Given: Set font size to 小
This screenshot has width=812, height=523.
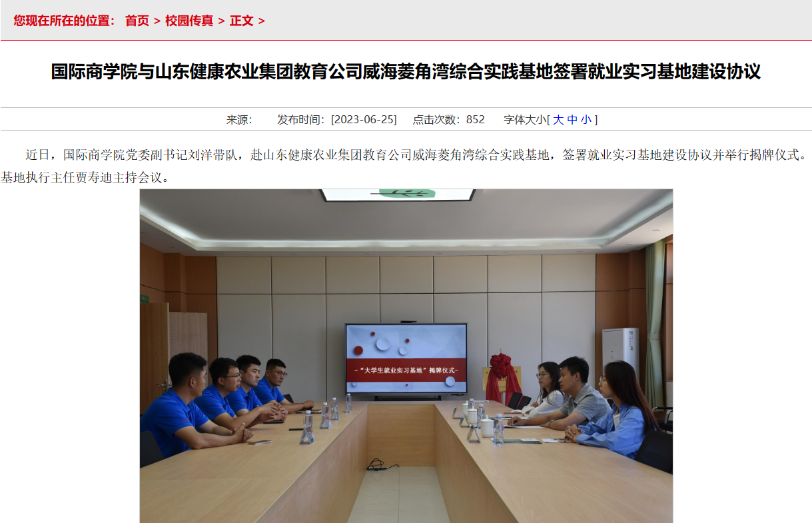Looking at the screenshot, I should click(x=586, y=120).
